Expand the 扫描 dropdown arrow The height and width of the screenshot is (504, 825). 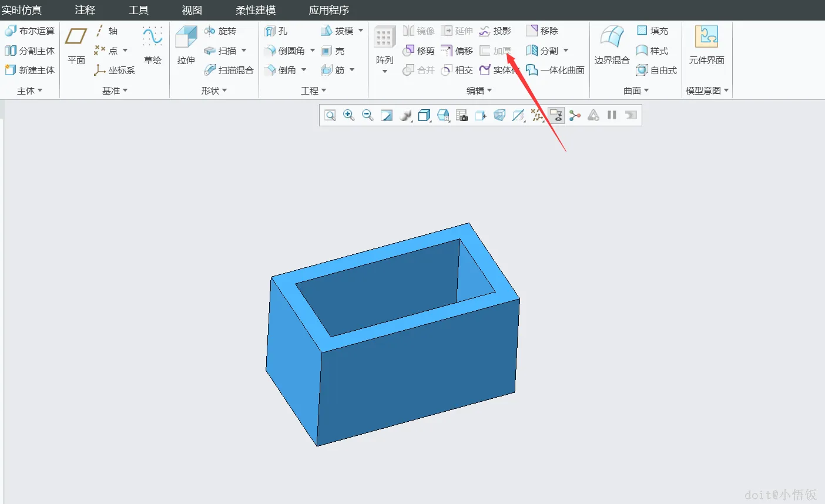point(244,51)
